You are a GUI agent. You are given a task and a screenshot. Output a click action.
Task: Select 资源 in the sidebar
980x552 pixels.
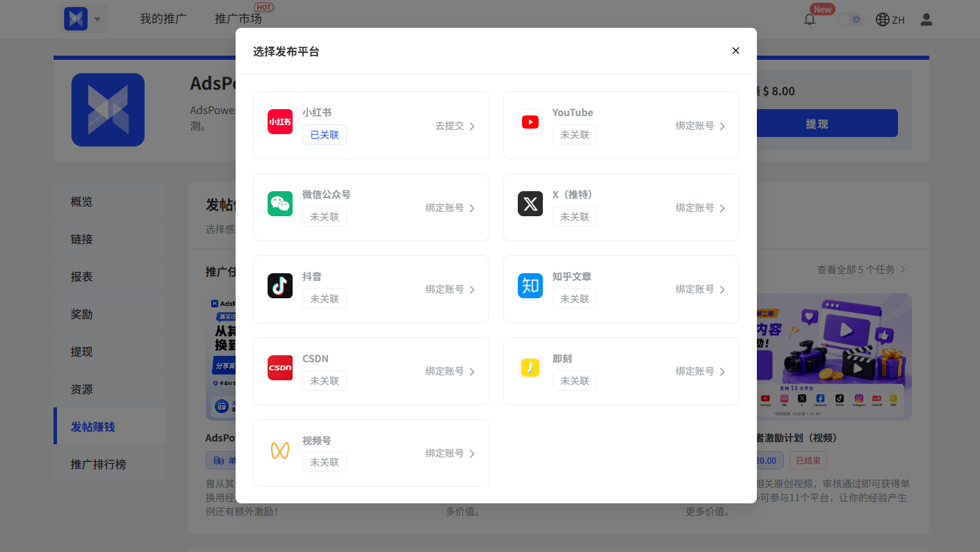click(110, 389)
